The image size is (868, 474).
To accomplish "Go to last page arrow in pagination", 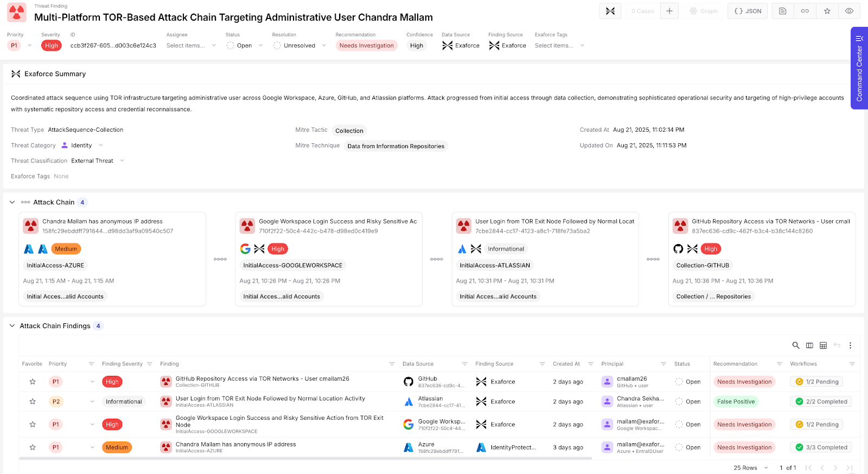I will coord(849,467).
